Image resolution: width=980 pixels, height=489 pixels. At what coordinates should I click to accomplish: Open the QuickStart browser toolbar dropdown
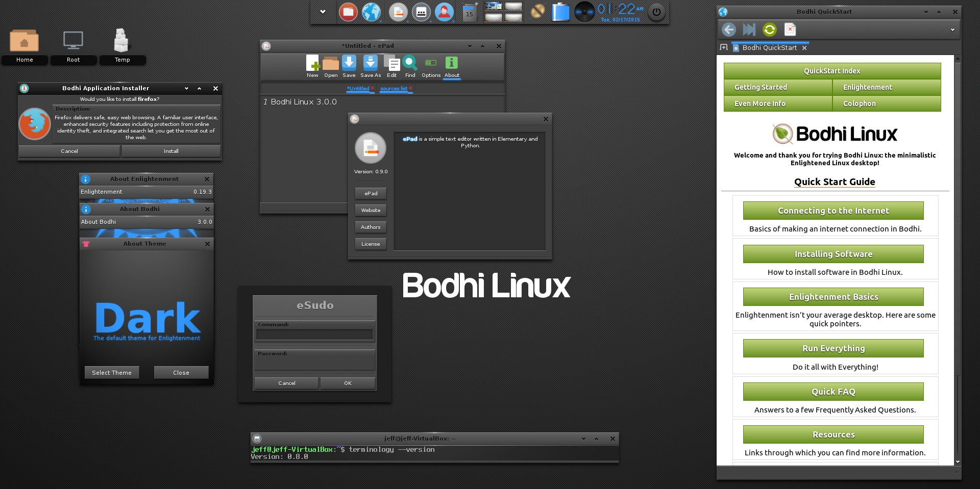click(952, 30)
